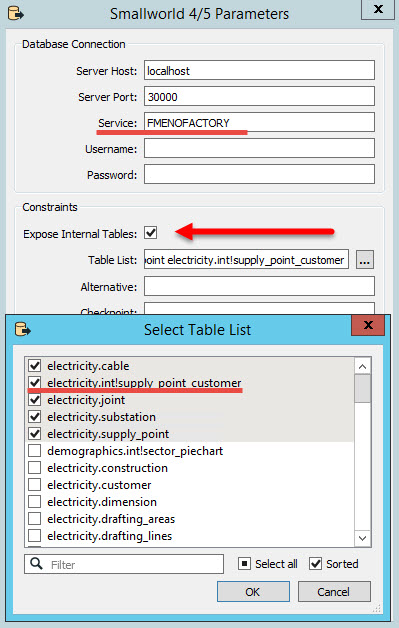The height and width of the screenshot is (628, 399).
Task: Click the table list scroll down arrow
Action: [x=363, y=538]
